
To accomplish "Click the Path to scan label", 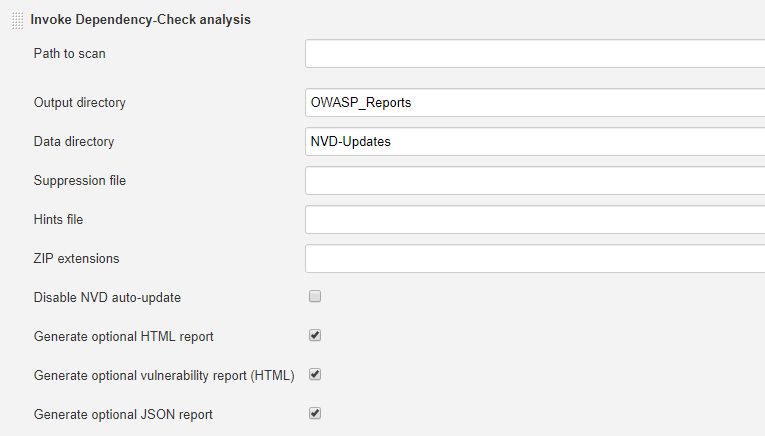I will (x=69, y=54).
